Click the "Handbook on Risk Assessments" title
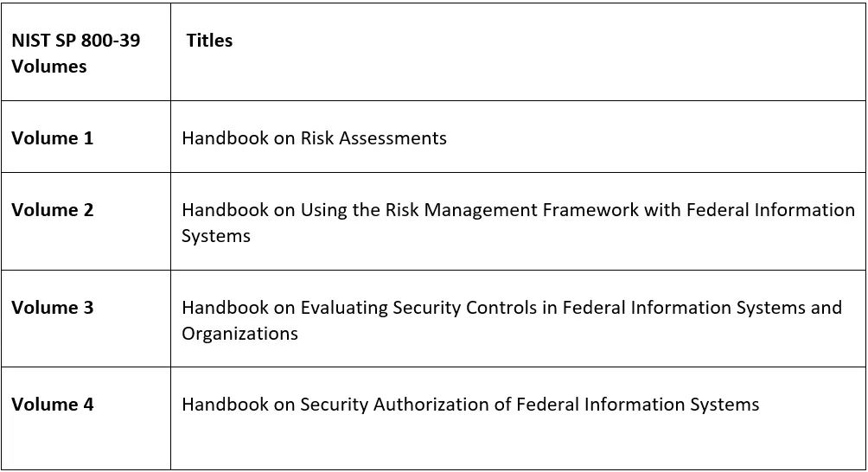Viewport: 868px width, 472px height. [314, 138]
